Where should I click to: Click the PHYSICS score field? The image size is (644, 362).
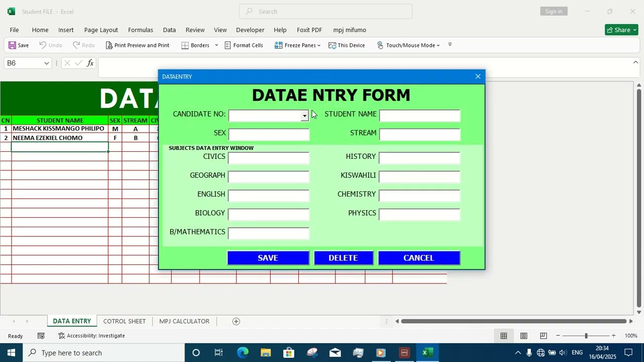(x=420, y=214)
